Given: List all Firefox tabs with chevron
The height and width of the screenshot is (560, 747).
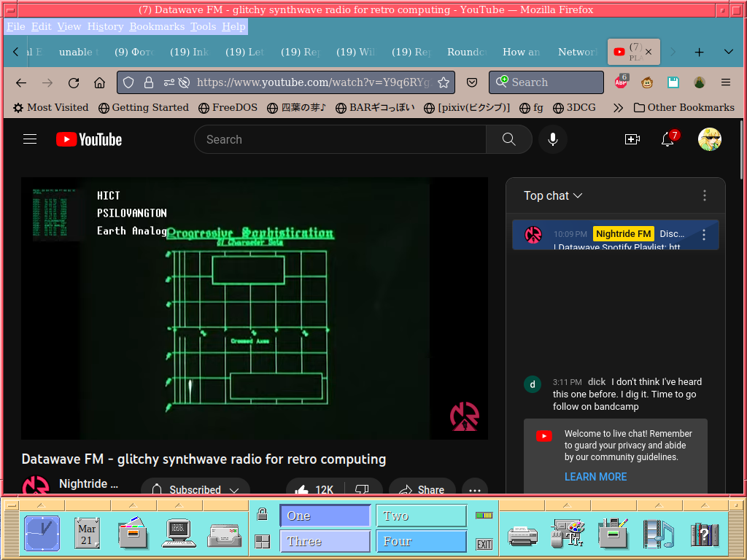Looking at the screenshot, I should 728,52.
